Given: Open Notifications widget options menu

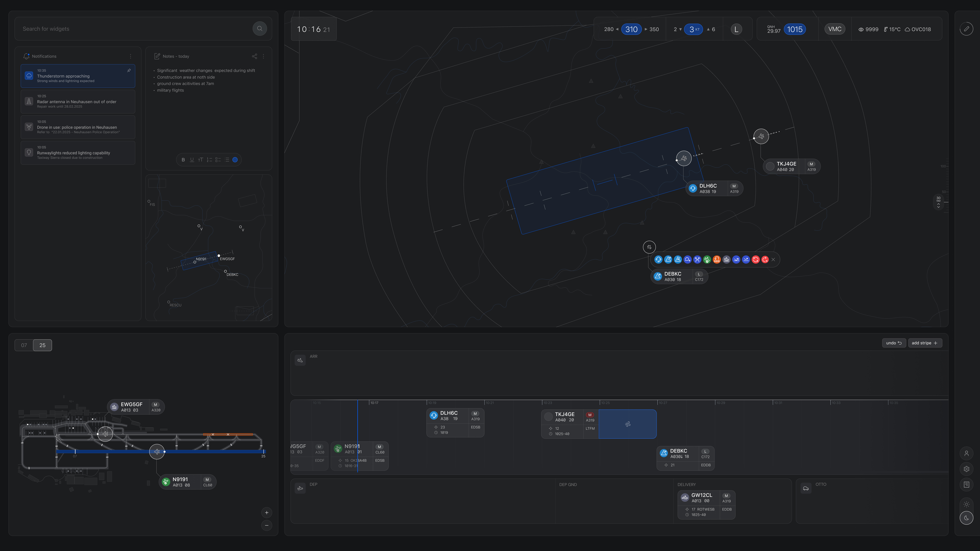Looking at the screenshot, I should [x=130, y=56].
